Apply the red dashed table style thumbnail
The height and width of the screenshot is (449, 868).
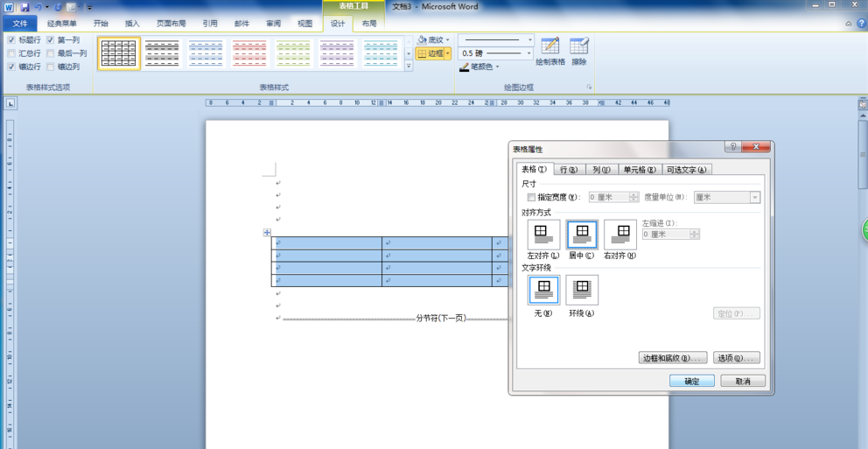tap(249, 53)
